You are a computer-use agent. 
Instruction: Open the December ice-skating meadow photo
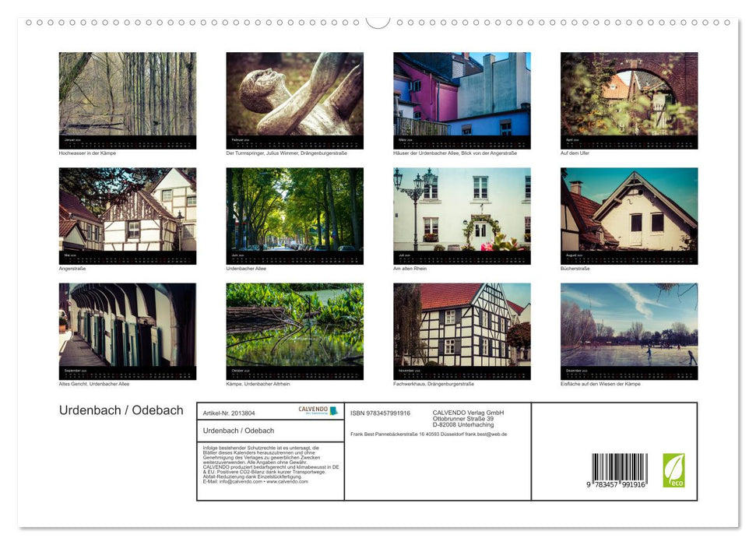[629, 329]
